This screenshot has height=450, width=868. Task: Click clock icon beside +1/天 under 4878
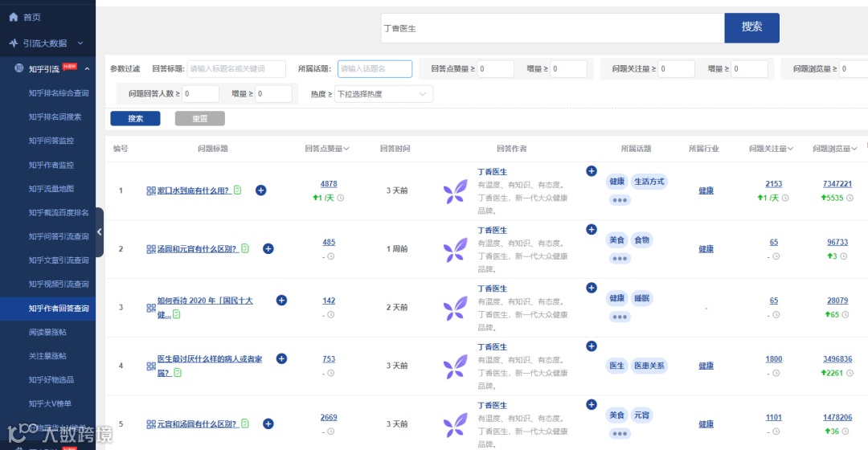[x=341, y=198]
